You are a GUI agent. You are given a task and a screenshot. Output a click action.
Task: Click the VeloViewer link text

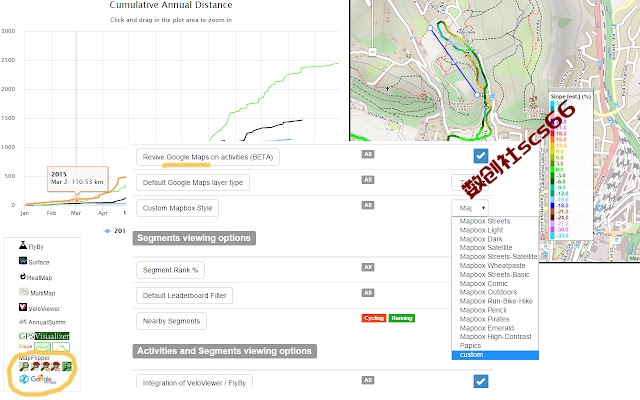[x=44, y=309]
